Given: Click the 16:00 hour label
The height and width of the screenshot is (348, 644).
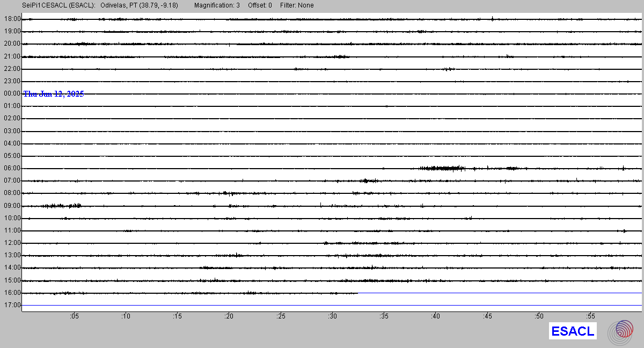Looking at the screenshot, I should (12, 293).
